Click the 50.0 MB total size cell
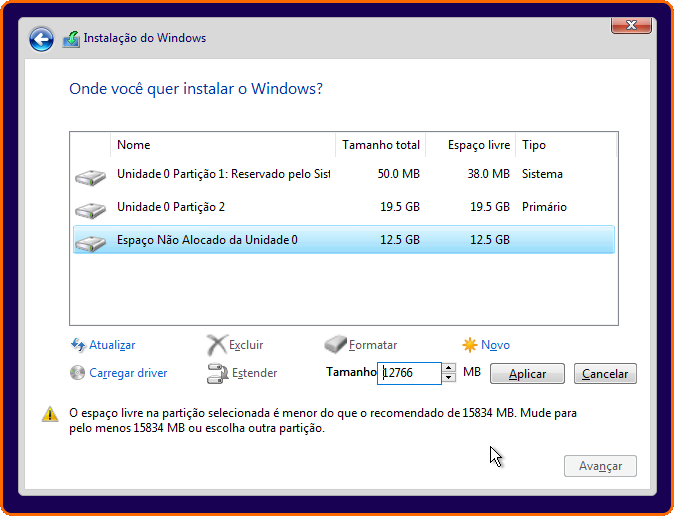 398,174
